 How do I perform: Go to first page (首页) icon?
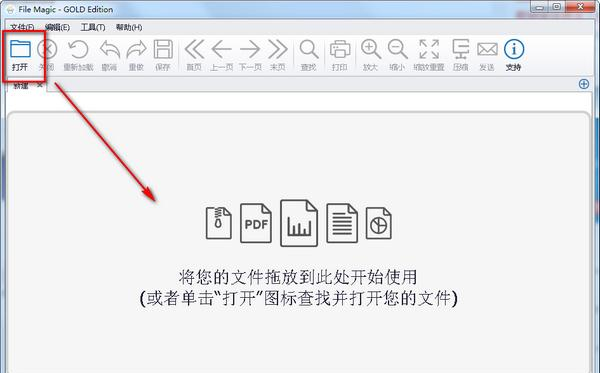coord(194,49)
